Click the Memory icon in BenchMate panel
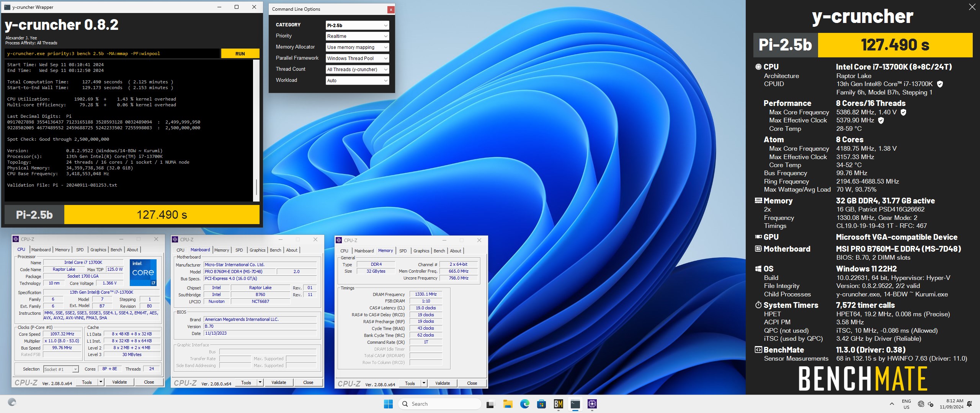This screenshot has height=413, width=980. tap(758, 200)
